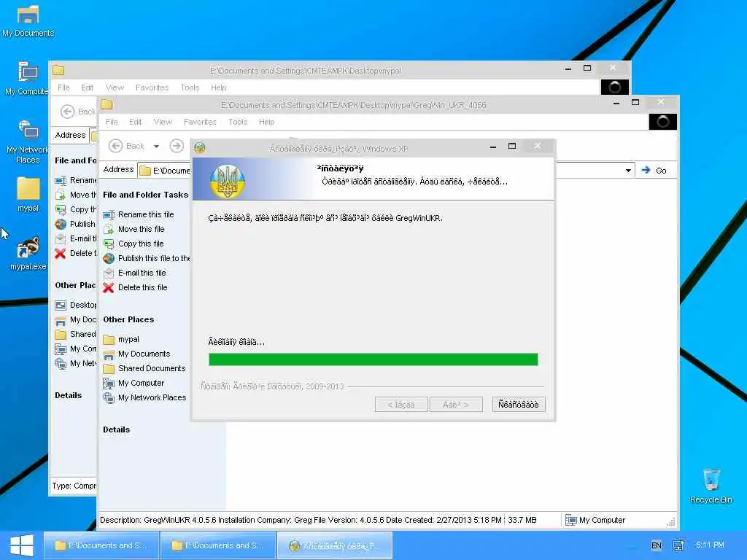Click the green installation progress bar
Screen dimensions: 747x560
373,359
